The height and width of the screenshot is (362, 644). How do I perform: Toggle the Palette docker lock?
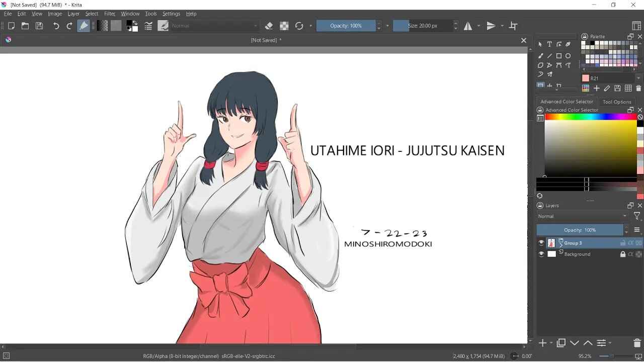(x=584, y=37)
